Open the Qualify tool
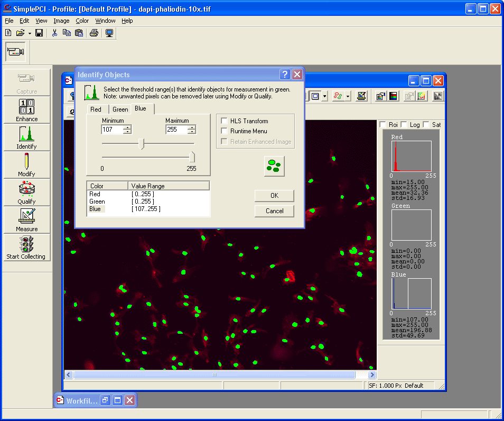The image size is (504, 421). coord(27,193)
